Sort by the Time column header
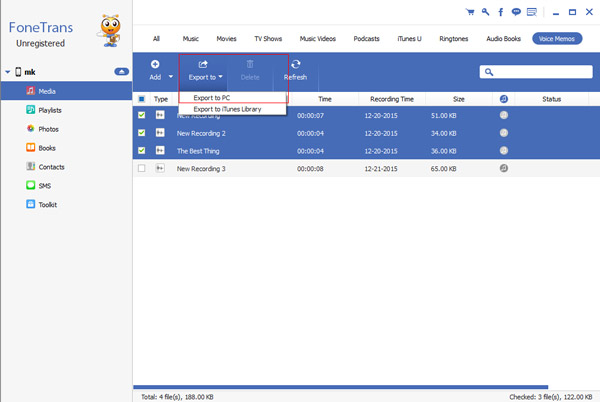This screenshot has height=402, width=600. 324,99
